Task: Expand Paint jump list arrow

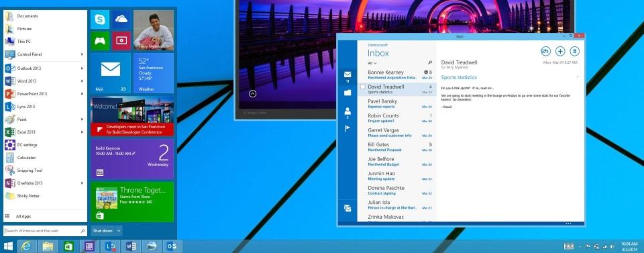Action: [x=82, y=119]
